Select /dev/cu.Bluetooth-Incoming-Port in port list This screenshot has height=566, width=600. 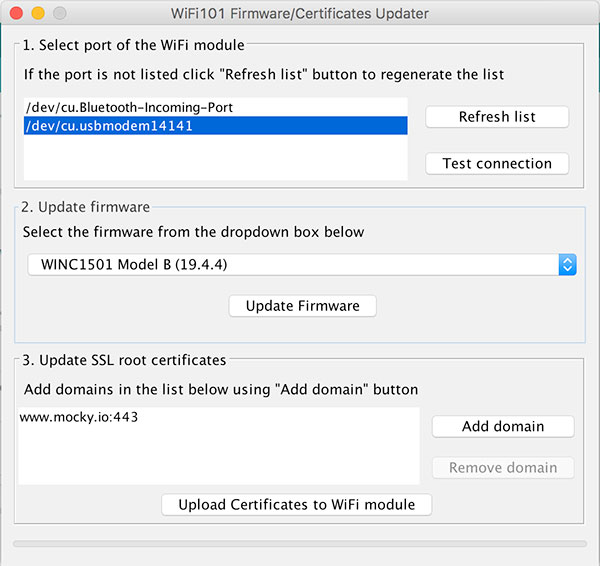(x=134, y=106)
